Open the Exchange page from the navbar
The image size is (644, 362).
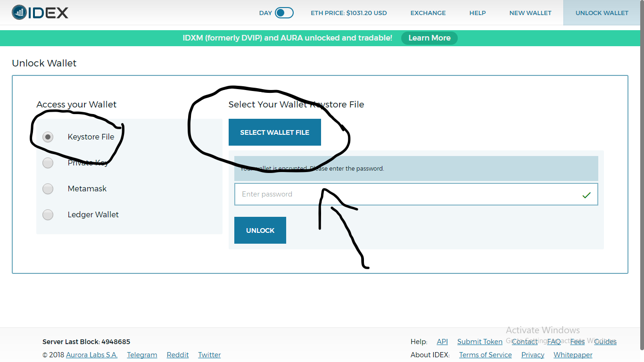point(428,13)
